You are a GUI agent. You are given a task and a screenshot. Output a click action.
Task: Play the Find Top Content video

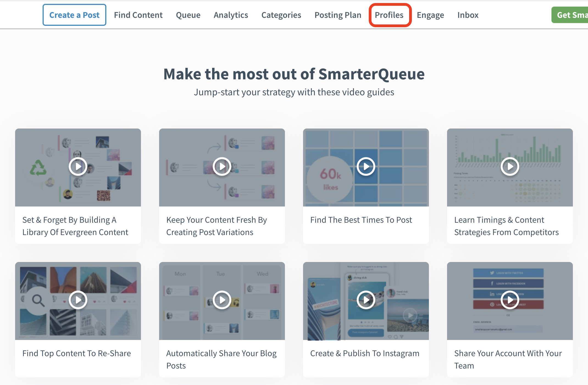[x=78, y=300]
